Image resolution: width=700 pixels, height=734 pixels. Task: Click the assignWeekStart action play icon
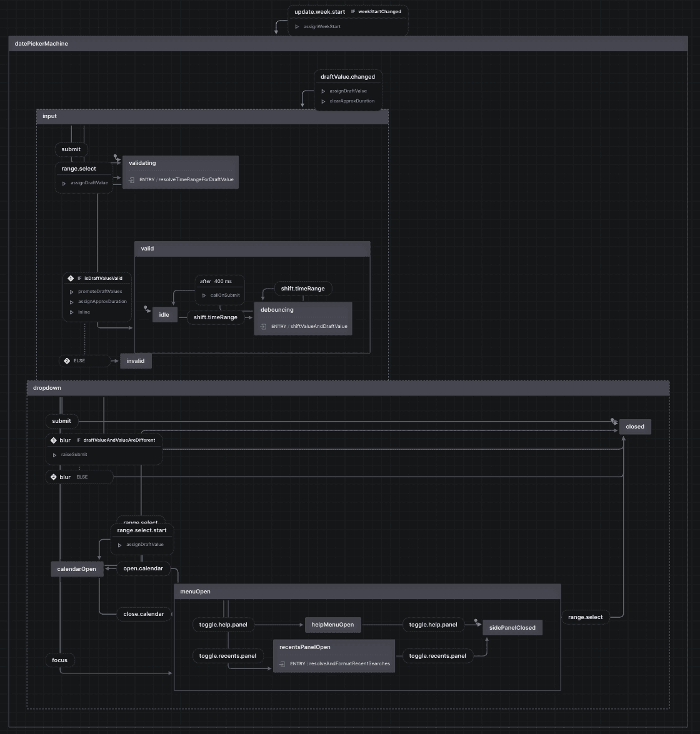click(x=297, y=26)
